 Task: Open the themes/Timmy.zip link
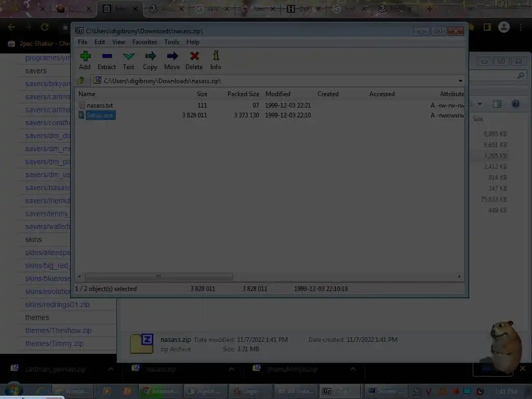pos(54,343)
